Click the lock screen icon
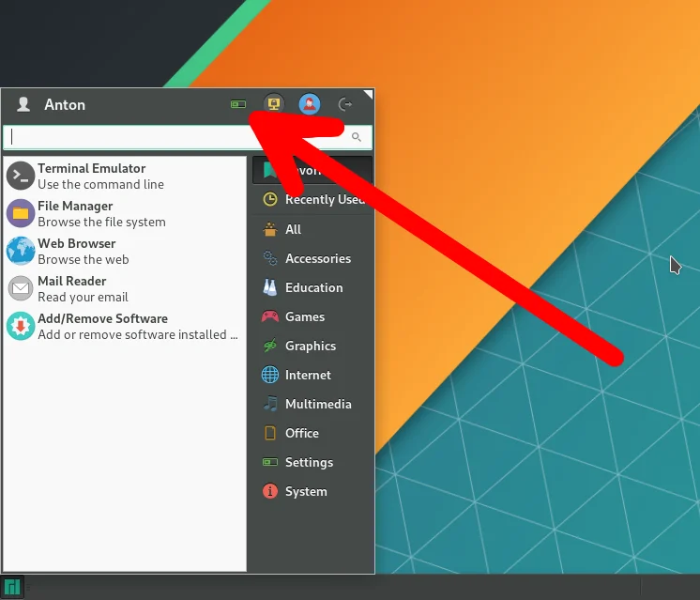This screenshot has width=700, height=600. tap(274, 103)
